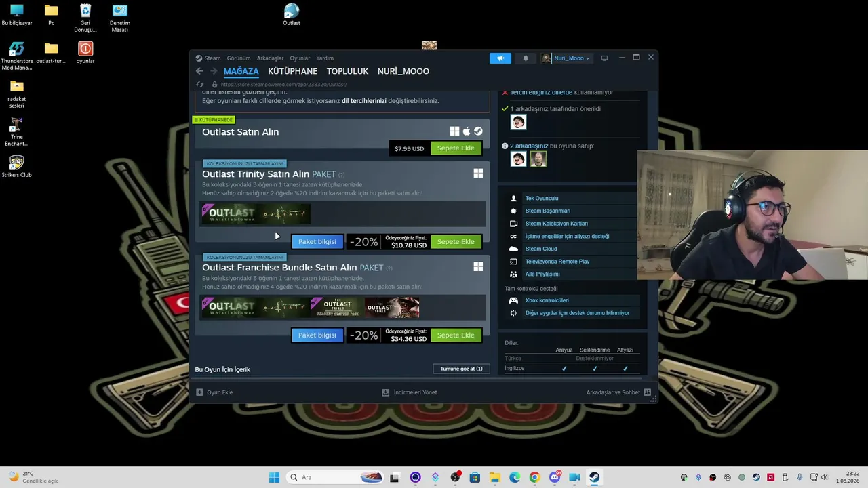
Task: Switch to the KÜTÜPHANE tab
Action: click(x=293, y=71)
